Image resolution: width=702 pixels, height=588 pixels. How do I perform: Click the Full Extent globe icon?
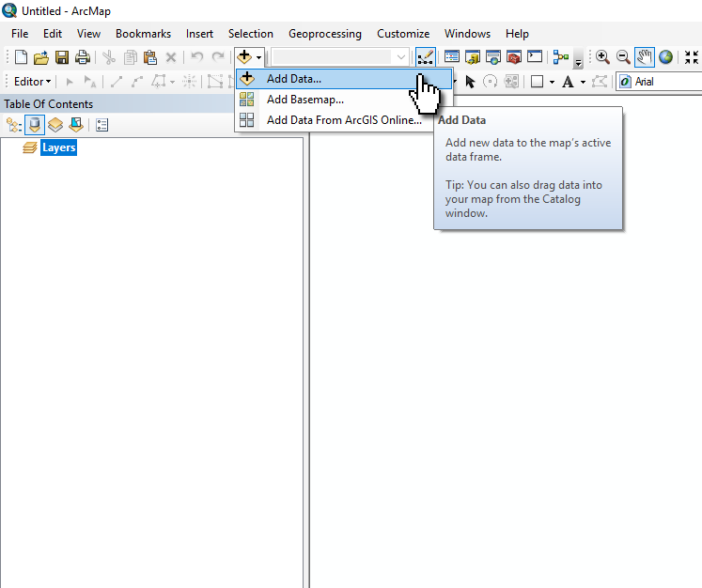pos(665,57)
